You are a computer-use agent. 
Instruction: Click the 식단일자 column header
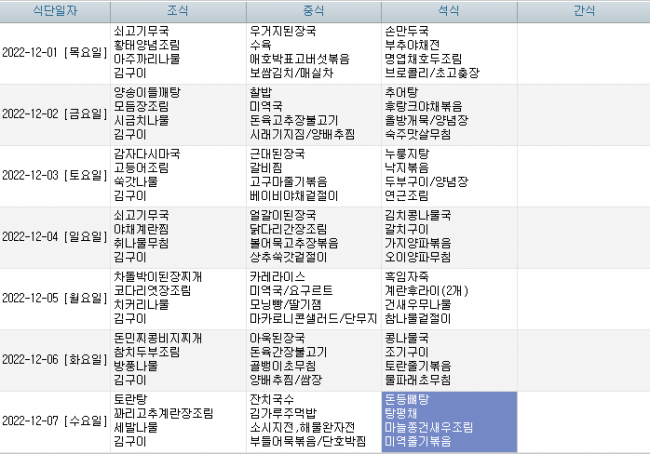55,10
